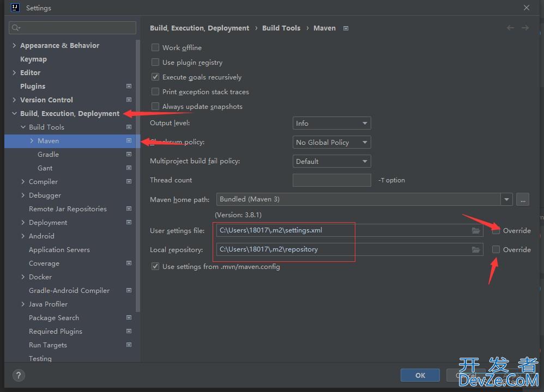Click the project-level icon beside Version Control

[129, 100]
